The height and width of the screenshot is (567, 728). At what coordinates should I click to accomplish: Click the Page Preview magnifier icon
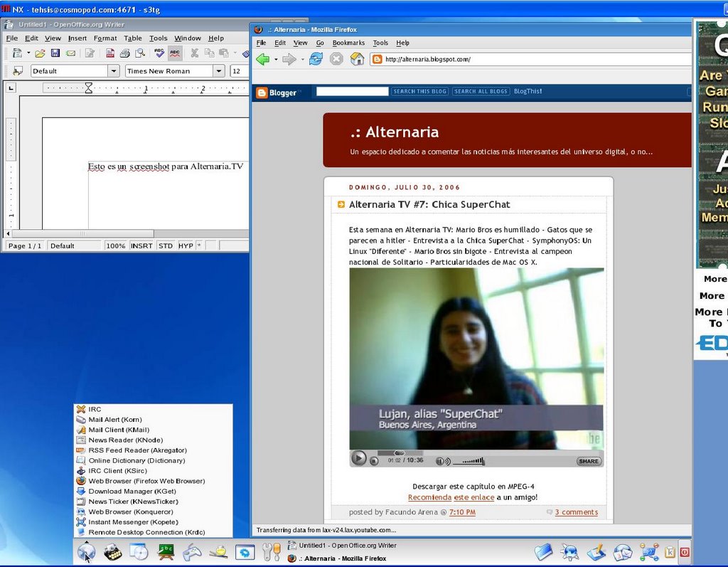[x=140, y=53]
